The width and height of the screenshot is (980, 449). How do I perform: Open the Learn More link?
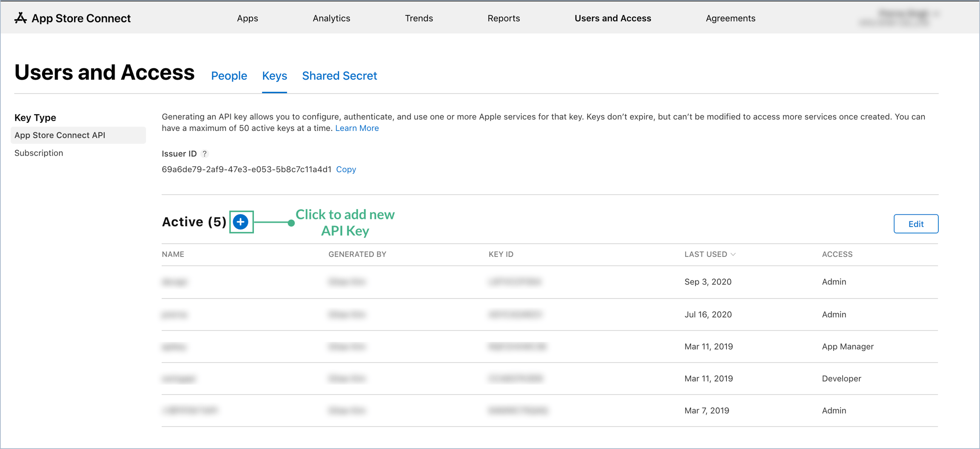[356, 128]
